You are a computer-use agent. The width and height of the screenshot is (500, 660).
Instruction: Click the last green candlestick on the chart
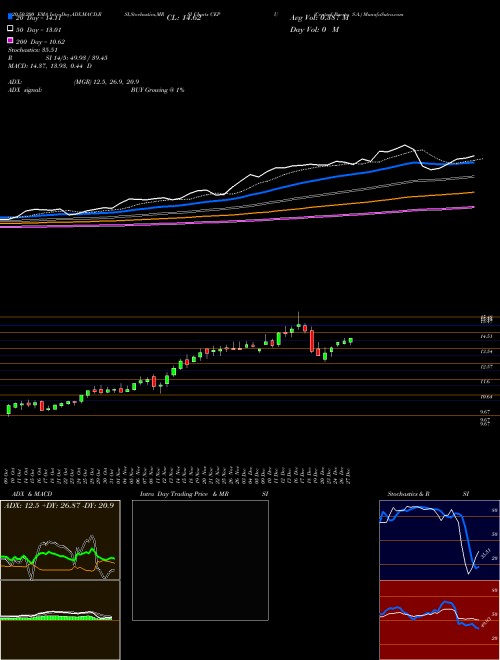coord(351,341)
